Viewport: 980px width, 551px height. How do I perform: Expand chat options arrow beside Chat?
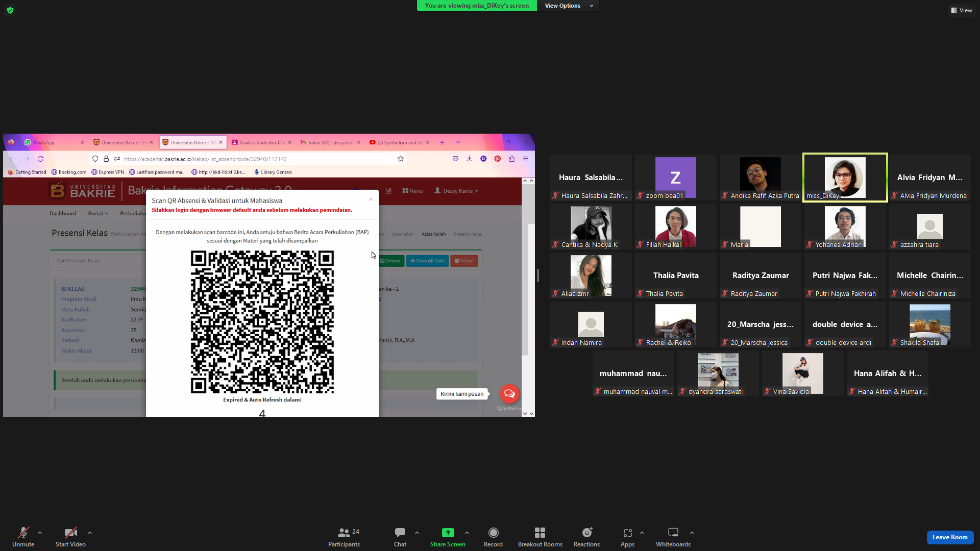[x=417, y=533]
